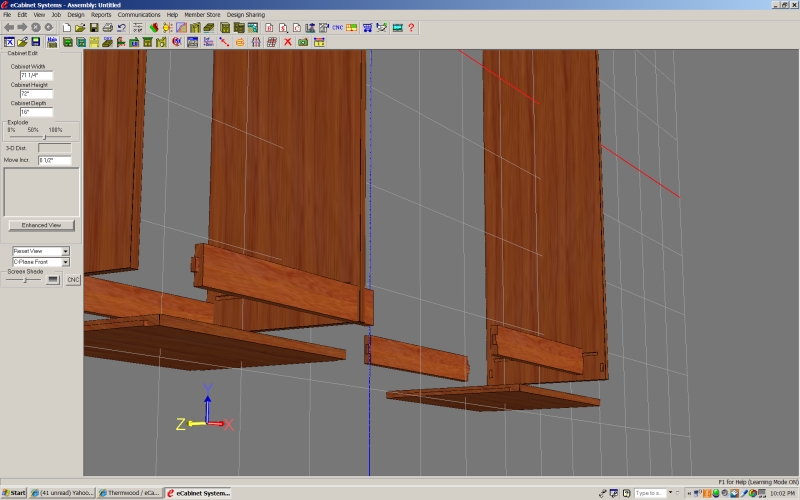
Task: Click the CNC button in the left panel
Action: click(x=73, y=280)
